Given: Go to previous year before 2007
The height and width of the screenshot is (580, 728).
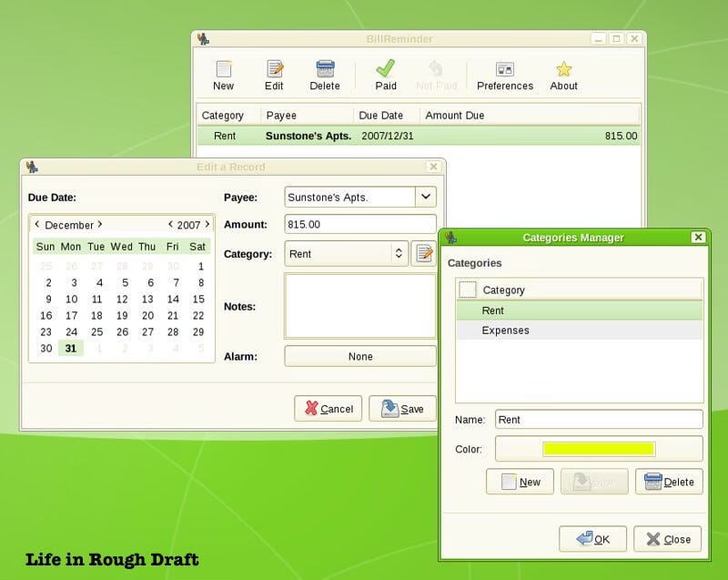Looking at the screenshot, I should [170, 224].
